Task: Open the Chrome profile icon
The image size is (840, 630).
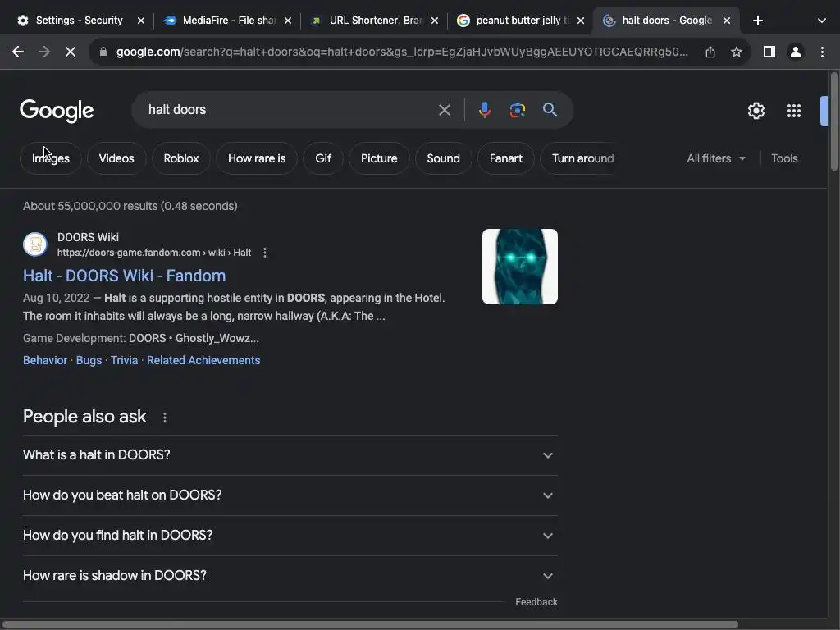Action: click(796, 52)
